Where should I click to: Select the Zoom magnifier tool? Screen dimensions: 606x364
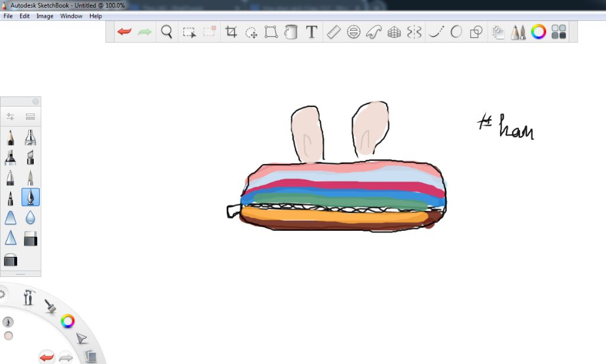tap(166, 32)
